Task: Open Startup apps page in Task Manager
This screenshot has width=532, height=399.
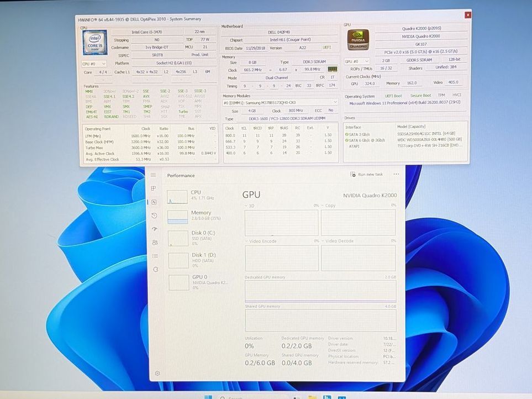Action: [x=155, y=229]
